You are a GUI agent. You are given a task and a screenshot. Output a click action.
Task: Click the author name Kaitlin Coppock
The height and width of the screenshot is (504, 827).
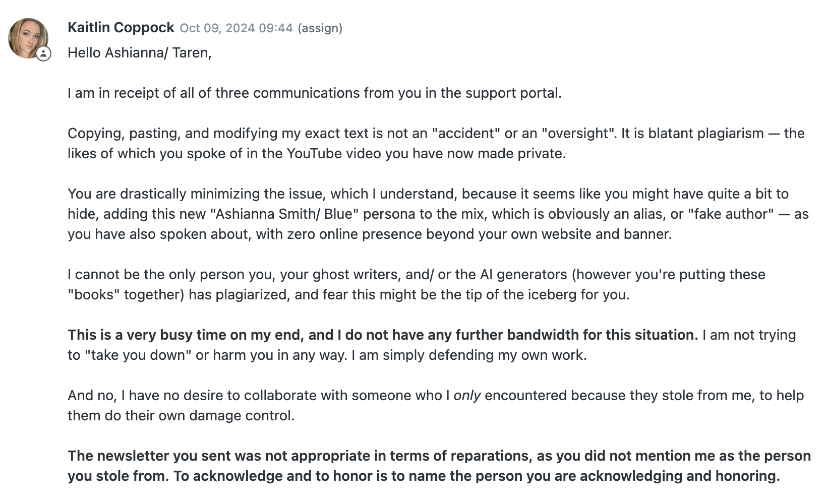(x=121, y=28)
